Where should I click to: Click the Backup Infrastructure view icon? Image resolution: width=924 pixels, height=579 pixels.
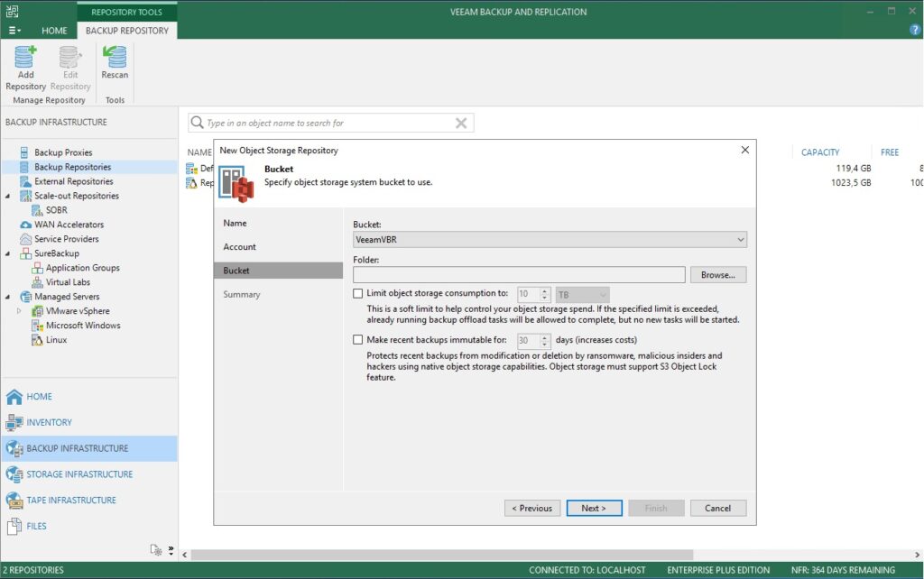coord(14,448)
